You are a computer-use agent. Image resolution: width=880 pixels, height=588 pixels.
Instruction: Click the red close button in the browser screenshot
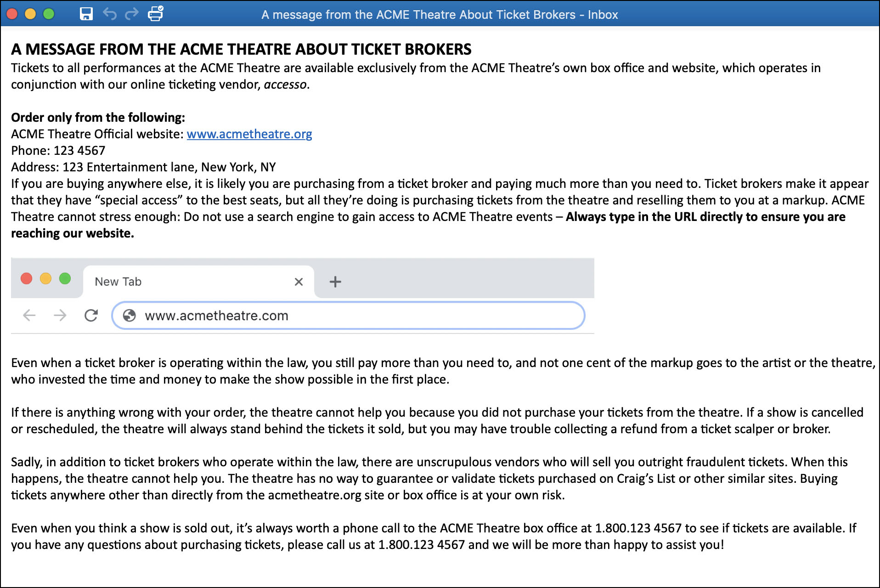27,278
